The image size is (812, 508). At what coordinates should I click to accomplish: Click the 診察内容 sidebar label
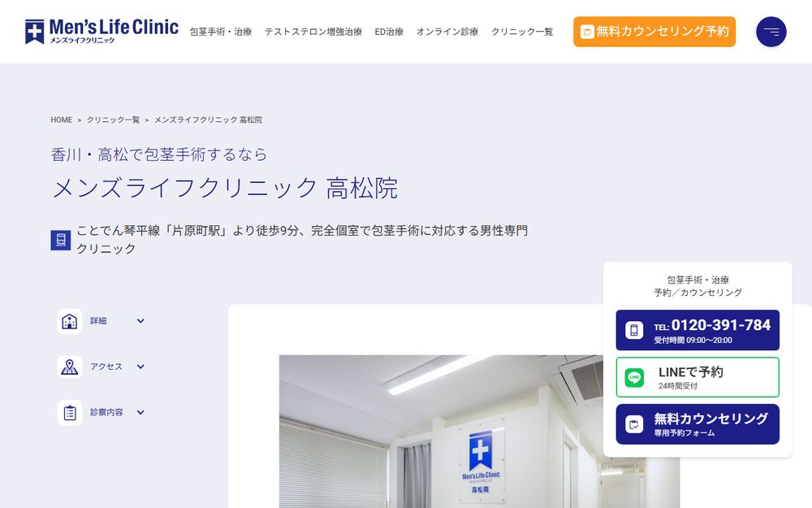(106, 412)
